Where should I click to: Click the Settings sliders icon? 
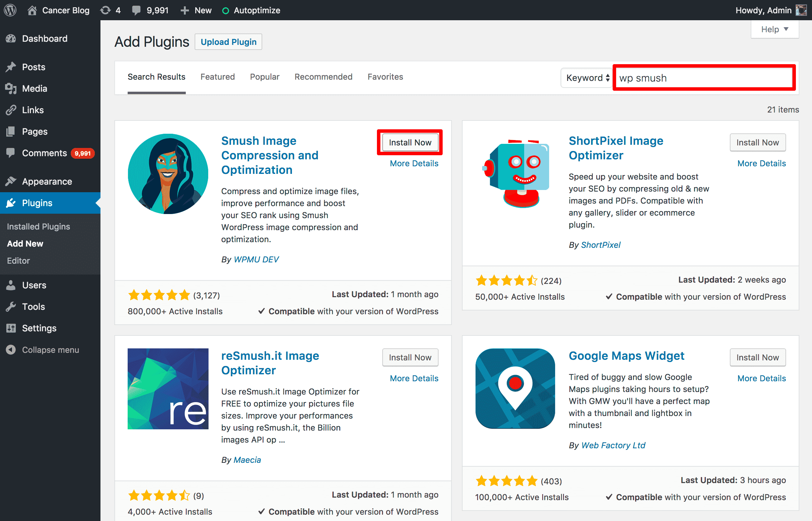coord(11,328)
